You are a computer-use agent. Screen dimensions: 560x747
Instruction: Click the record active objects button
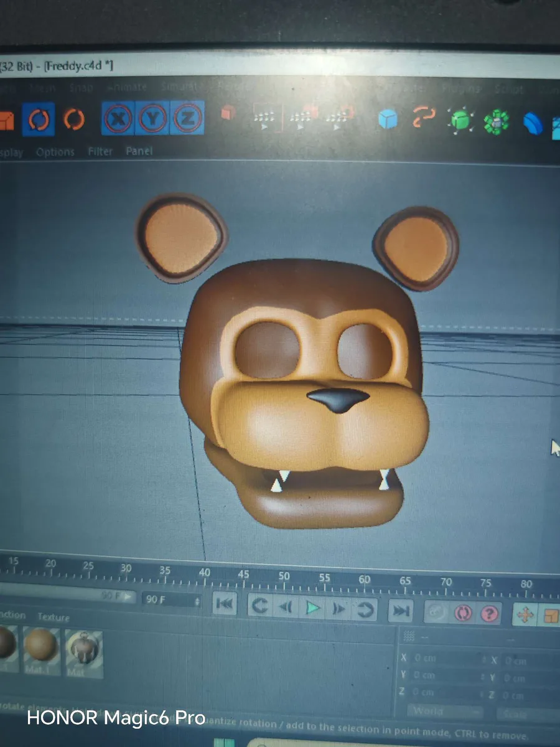click(436, 613)
